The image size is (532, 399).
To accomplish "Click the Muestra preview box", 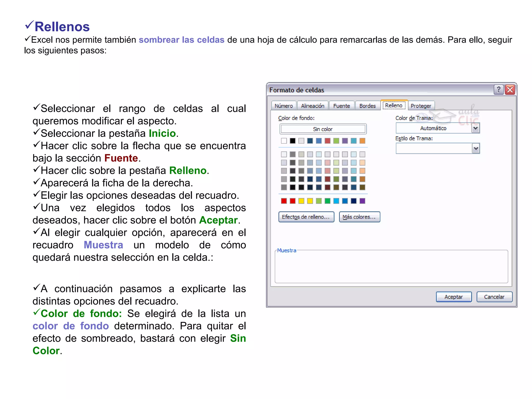I will click(x=391, y=267).
